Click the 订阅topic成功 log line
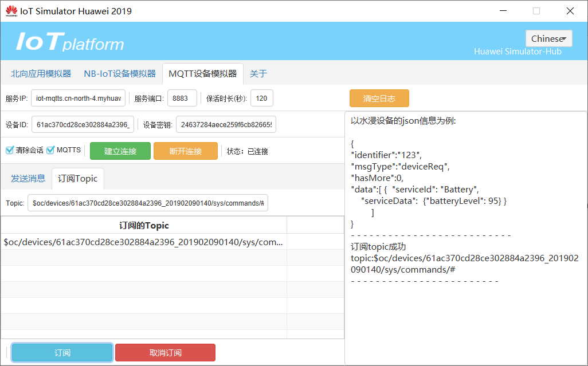Screen dimensions: 588x366 click(x=378, y=247)
